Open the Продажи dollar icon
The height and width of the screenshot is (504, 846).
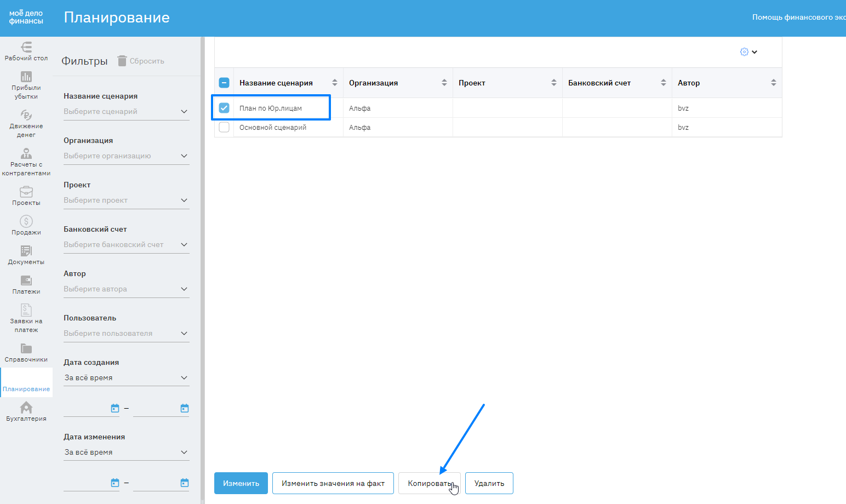[x=26, y=221]
